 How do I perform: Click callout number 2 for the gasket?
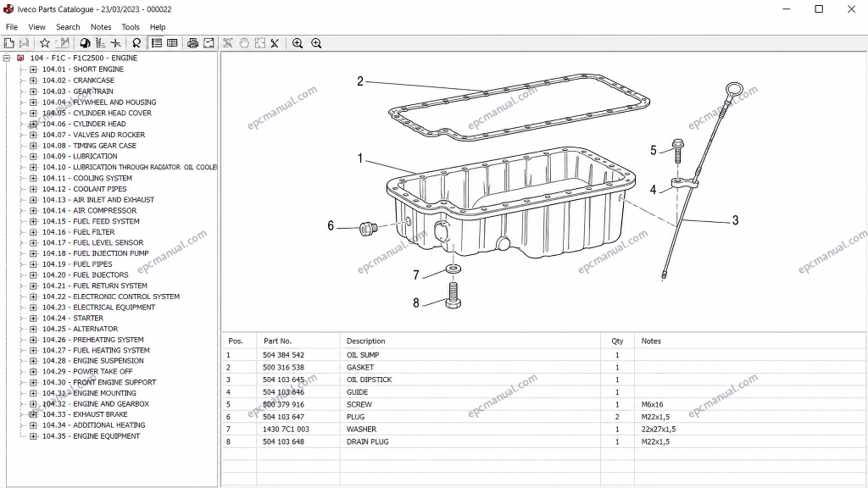(359, 81)
